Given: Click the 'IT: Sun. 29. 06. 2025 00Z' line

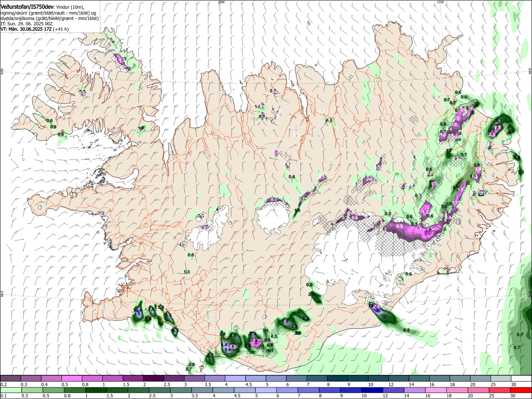Looking at the screenshot, I should coord(27,24).
